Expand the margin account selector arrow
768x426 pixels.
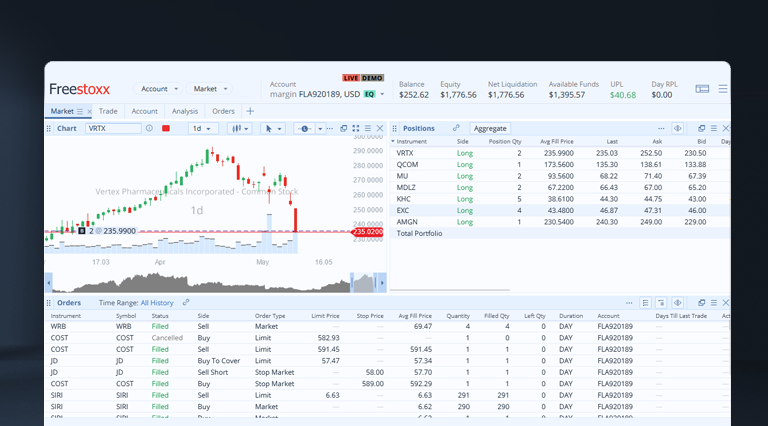tap(382, 94)
